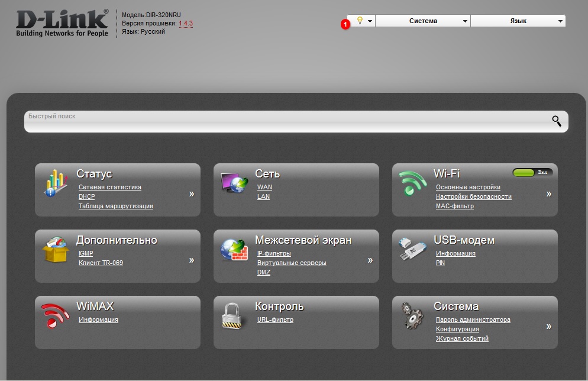
Task: Open the WiMAX heading
Action: coord(95,306)
